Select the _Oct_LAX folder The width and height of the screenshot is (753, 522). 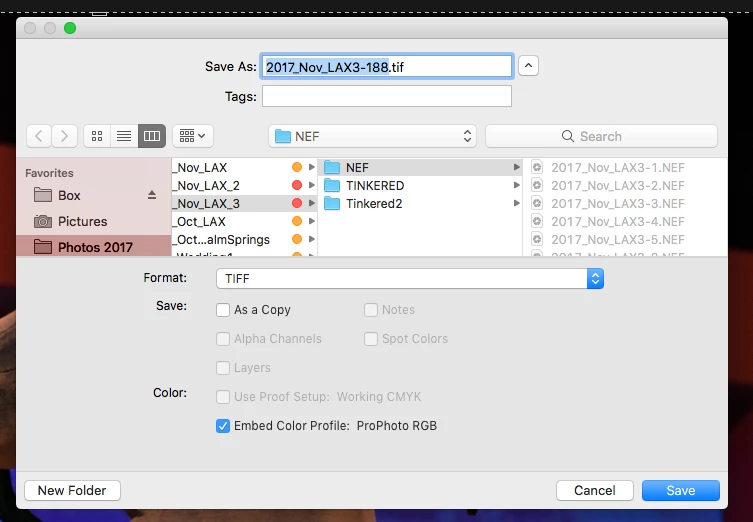244,221
